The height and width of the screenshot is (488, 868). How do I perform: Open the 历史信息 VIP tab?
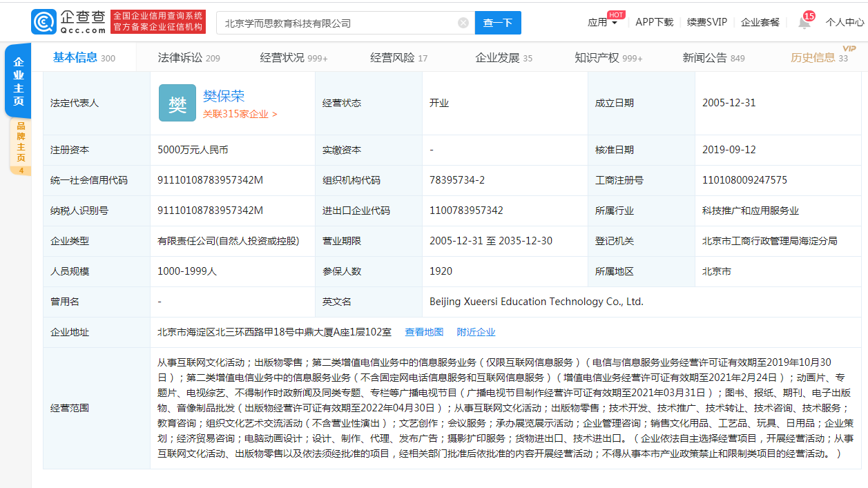point(820,58)
